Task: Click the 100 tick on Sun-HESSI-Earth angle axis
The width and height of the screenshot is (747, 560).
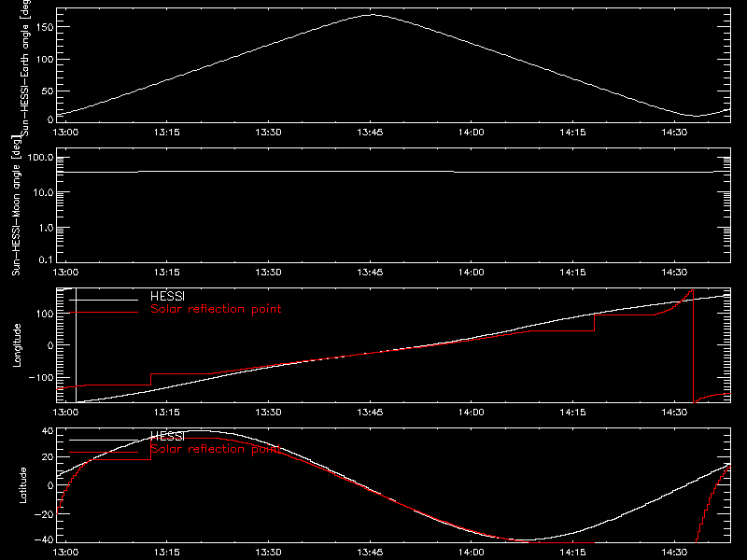Action: pyautogui.click(x=44, y=60)
